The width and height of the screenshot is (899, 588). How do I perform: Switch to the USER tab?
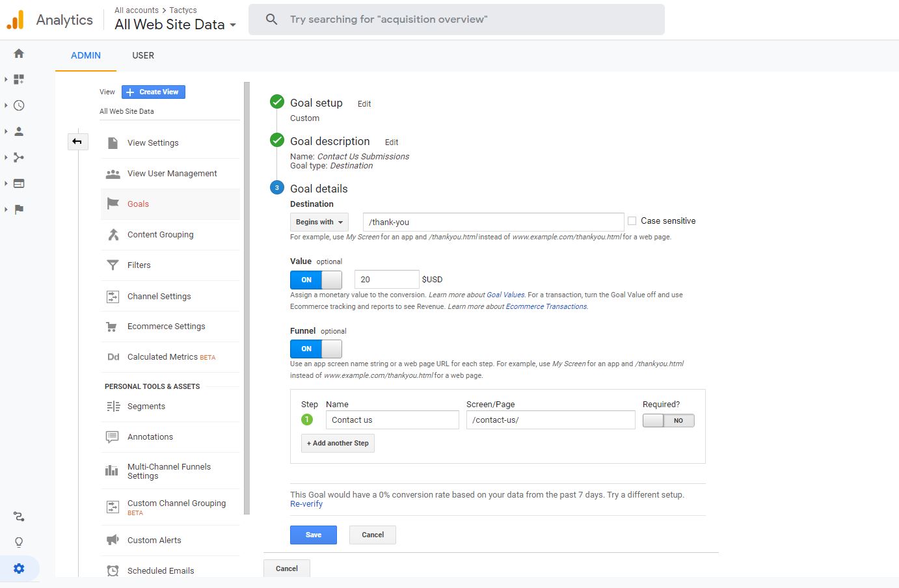click(143, 55)
